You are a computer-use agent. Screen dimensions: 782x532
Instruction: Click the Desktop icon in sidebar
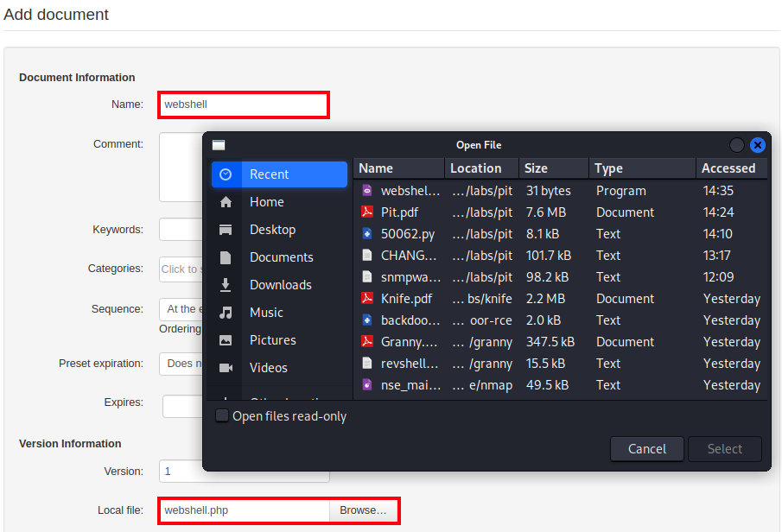226,230
